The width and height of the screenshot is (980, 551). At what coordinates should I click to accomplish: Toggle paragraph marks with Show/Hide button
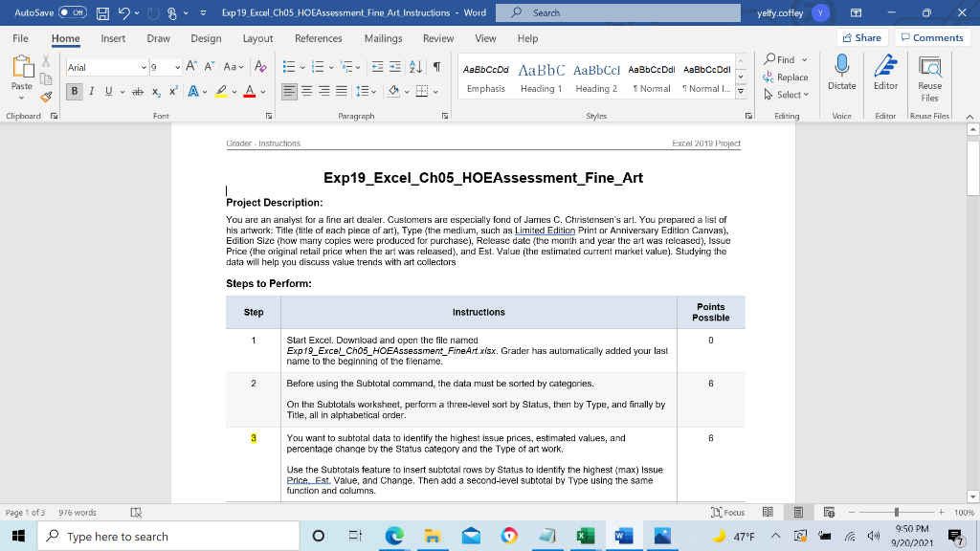436,67
